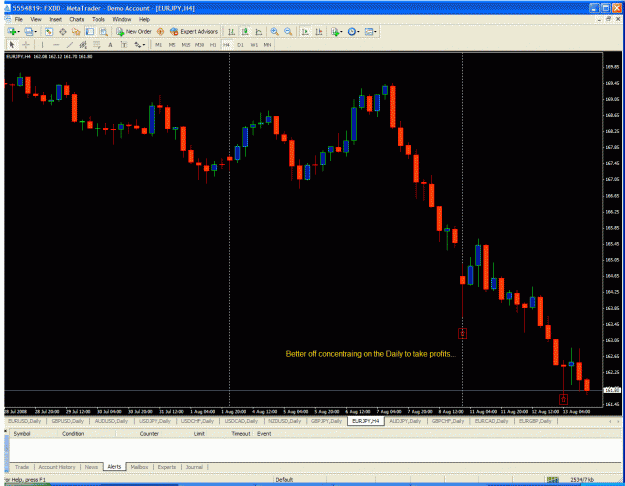Image resolution: width=625 pixels, height=486 pixels.
Task: Open the Strategy Tester magnifier icon
Action: pos(103,31)
